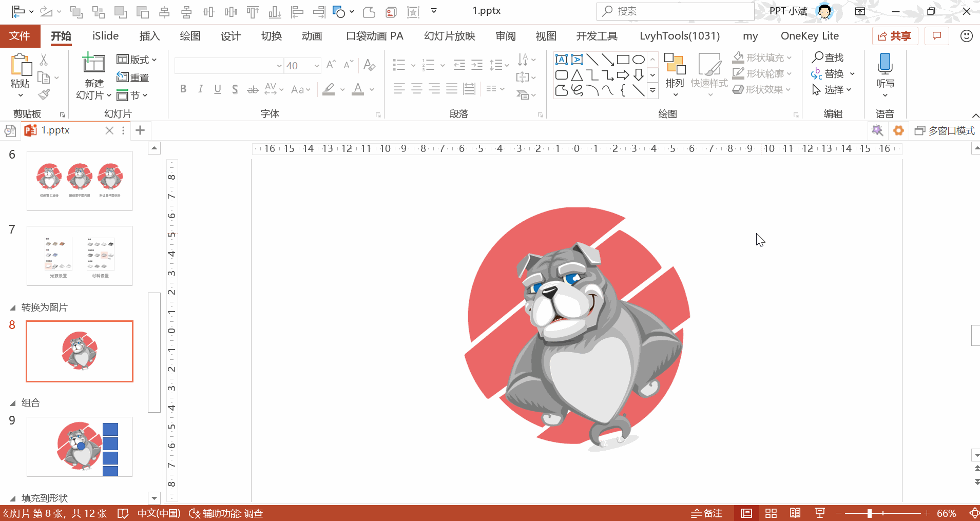Increase font size with larger A icon
The image size is (980, 521).
click(x=331, y=65)
